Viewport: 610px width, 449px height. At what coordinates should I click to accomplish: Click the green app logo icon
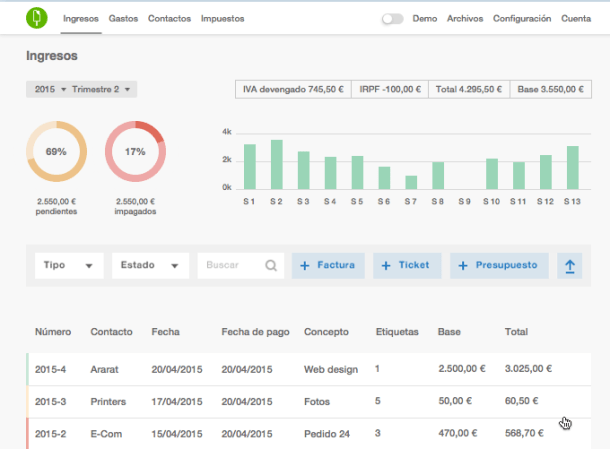point(36,18)
